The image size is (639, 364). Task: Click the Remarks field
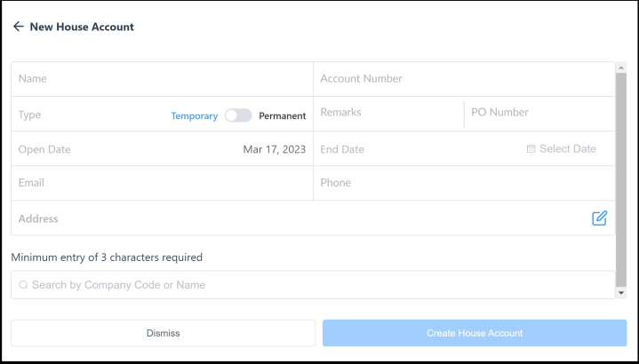[x=387, y=113]
